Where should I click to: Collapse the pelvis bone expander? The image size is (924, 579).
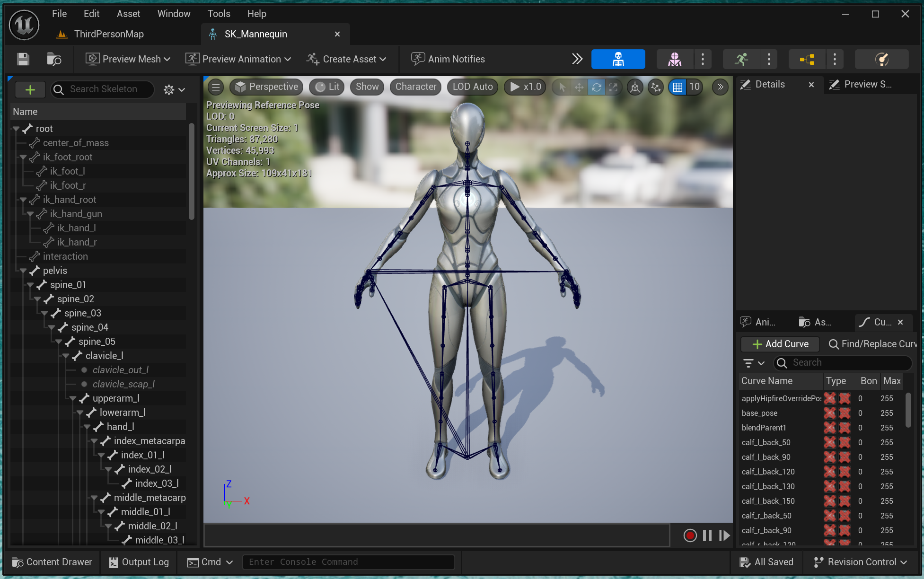(23, 271)
